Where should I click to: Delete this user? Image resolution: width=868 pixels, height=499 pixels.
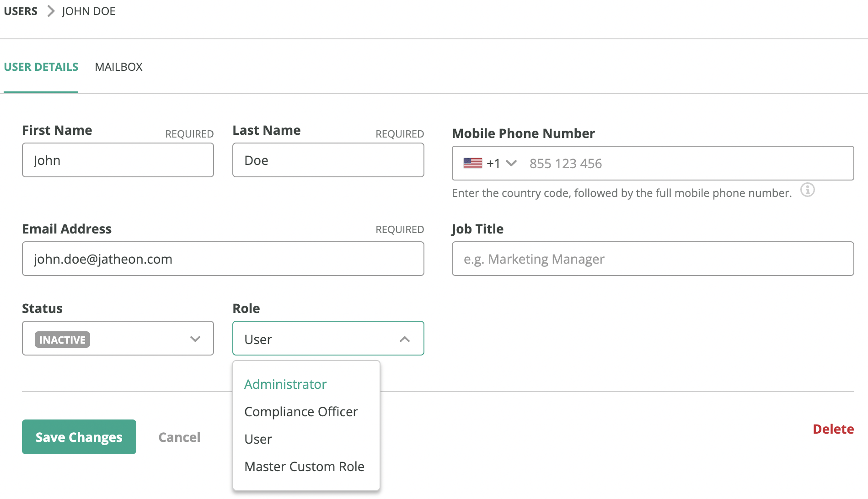click(x=833, y=429)
